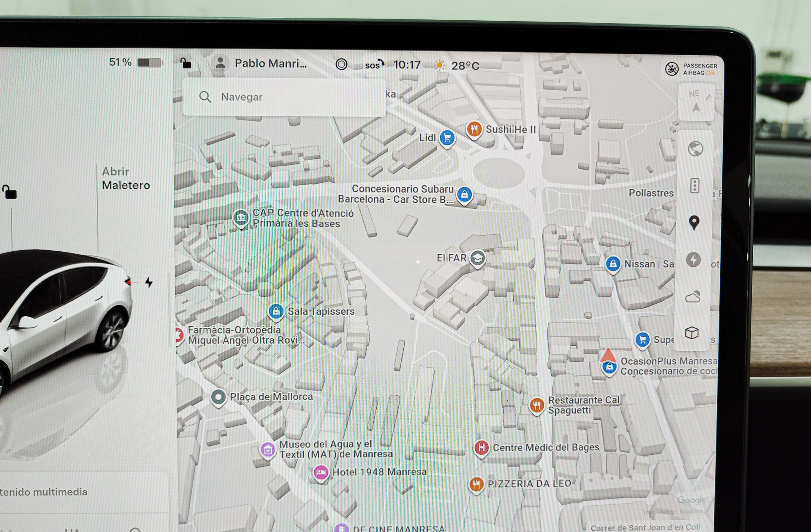Toggle the map pin points-of-interest icon
Image resolution: width=811 pixels, height=532 pixels.
pos(694,223)
